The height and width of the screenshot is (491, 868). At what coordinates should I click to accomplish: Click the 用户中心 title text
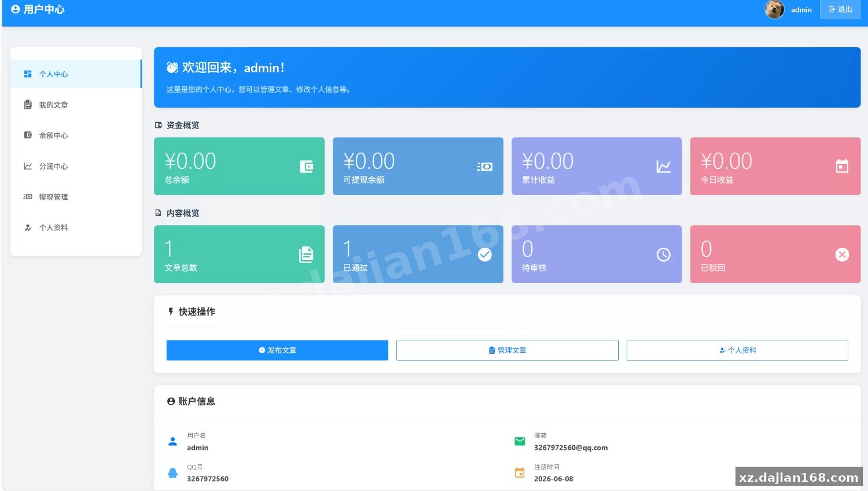[x=44, y=9]
